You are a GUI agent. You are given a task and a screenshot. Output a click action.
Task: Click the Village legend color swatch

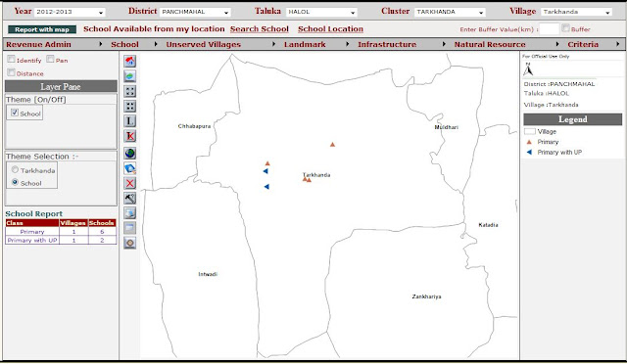[x=529, y=131]
